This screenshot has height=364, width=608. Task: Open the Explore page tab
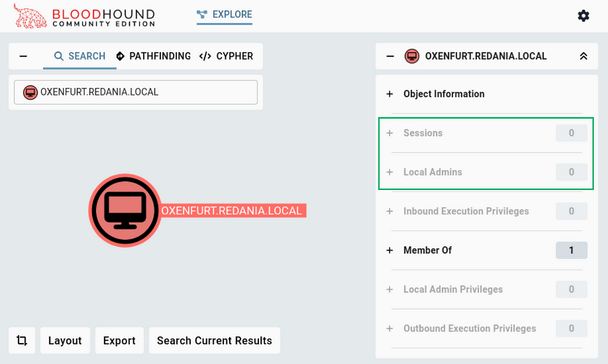coord(224,15)
